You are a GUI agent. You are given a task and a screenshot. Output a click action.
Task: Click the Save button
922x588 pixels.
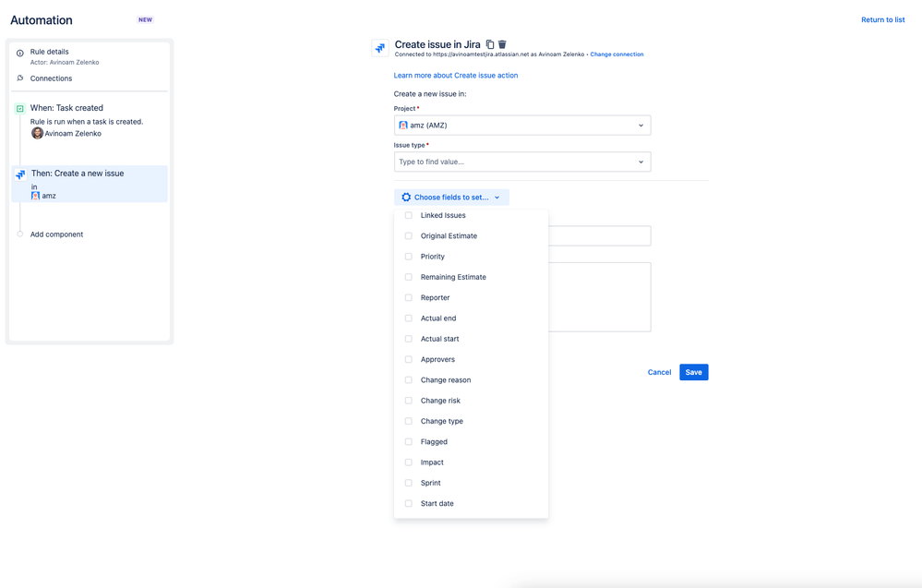pyautogui.click(x=694, y=372)
